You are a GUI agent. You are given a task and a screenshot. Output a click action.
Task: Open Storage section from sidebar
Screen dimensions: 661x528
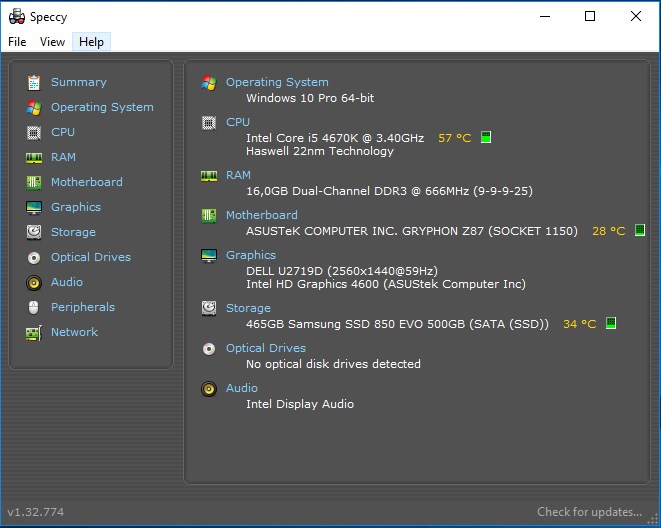click(73, 232)
